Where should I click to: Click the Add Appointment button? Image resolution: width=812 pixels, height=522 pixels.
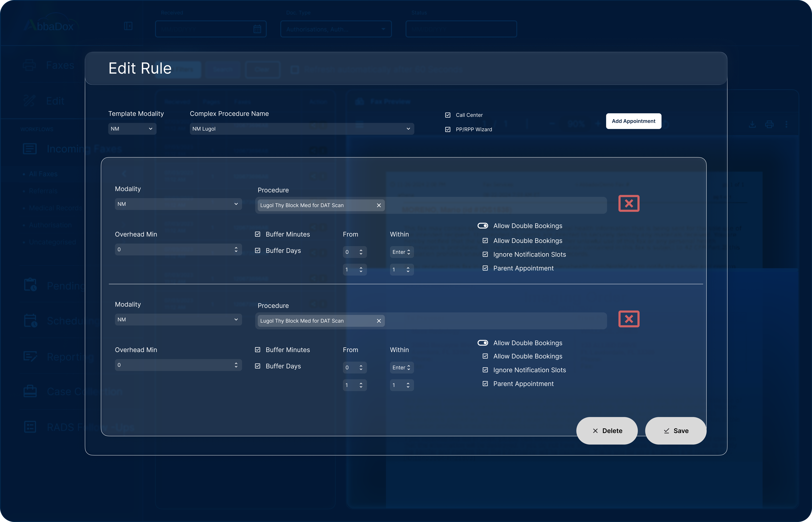[633, 121]
